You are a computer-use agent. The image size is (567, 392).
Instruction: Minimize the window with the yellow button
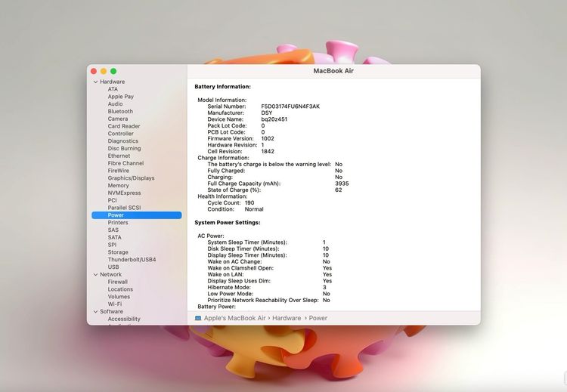point(104,70)
